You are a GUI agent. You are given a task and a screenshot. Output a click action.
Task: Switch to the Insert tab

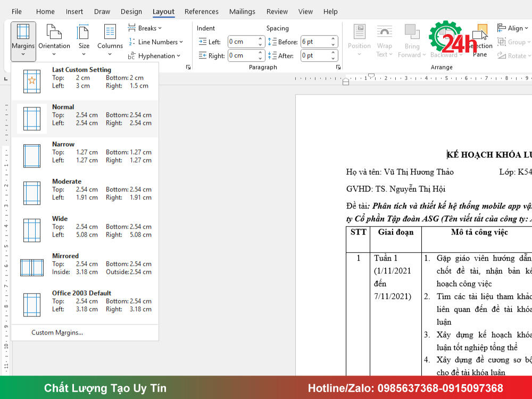point(74,12)
